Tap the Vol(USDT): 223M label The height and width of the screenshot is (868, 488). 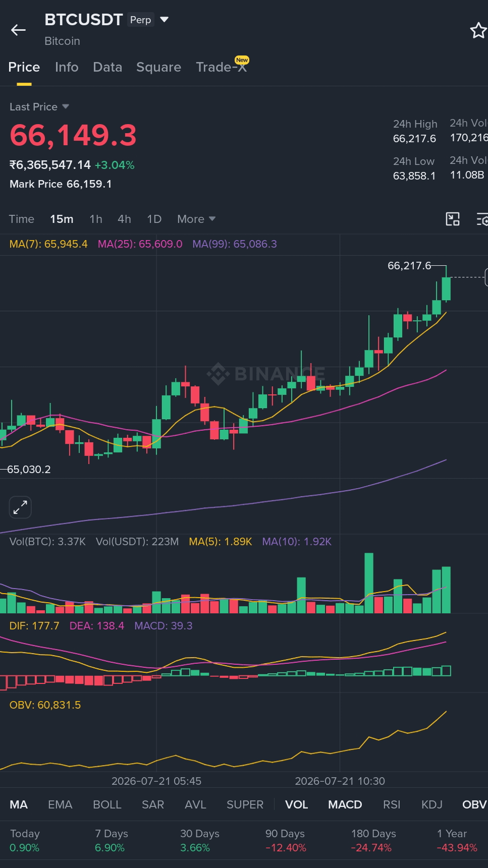[x=137, y=542]
